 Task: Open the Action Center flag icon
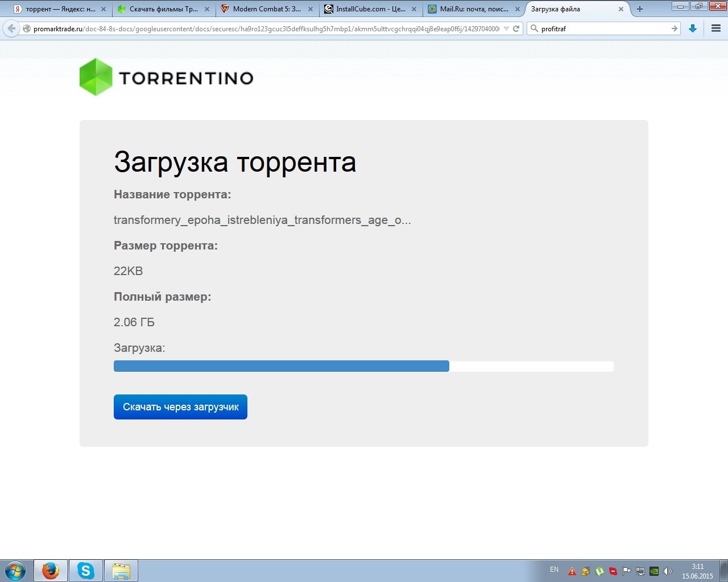626,571
